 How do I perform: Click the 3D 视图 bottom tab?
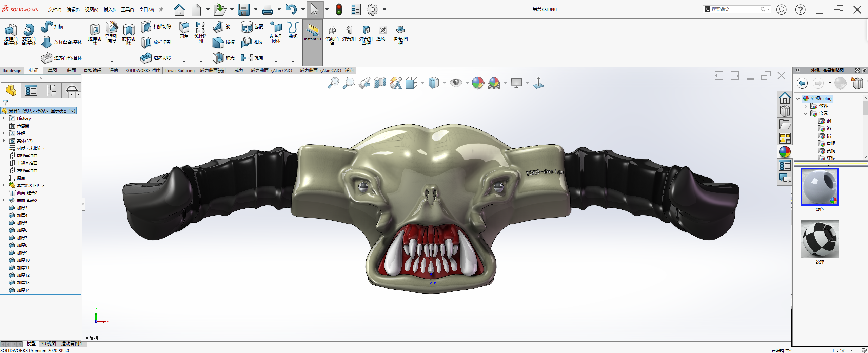click(48, 343)
